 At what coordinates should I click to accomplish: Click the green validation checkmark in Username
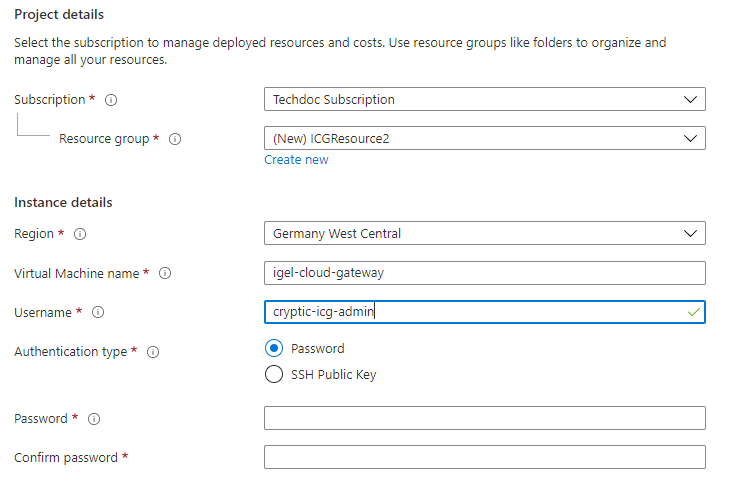[x=693, y=313]
